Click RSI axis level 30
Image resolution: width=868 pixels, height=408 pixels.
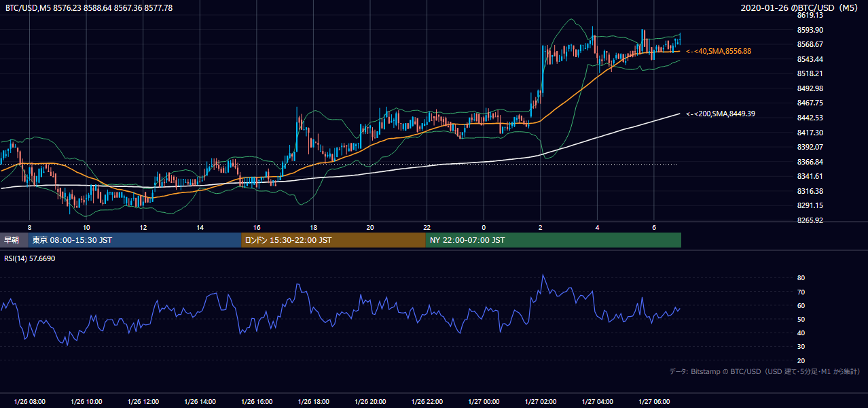(801, 347)
